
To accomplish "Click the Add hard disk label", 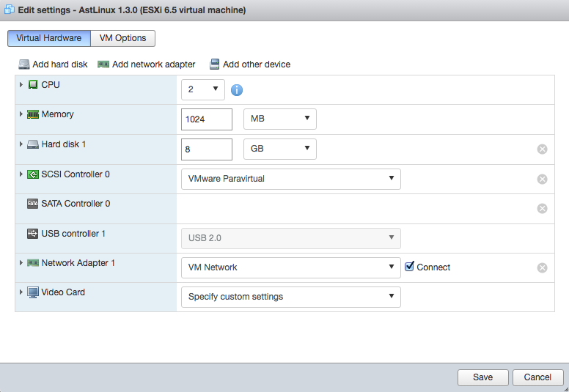I will click(x=60, y=64).
